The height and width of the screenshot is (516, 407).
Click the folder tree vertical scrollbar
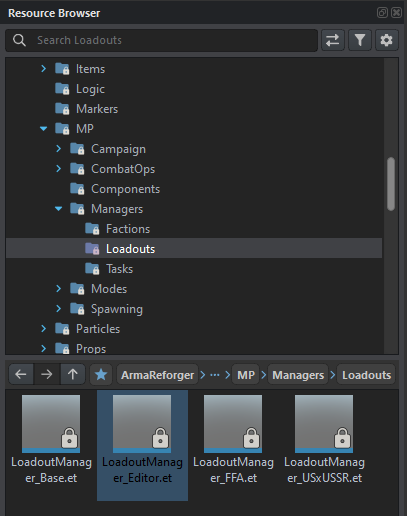pos(391,184)
